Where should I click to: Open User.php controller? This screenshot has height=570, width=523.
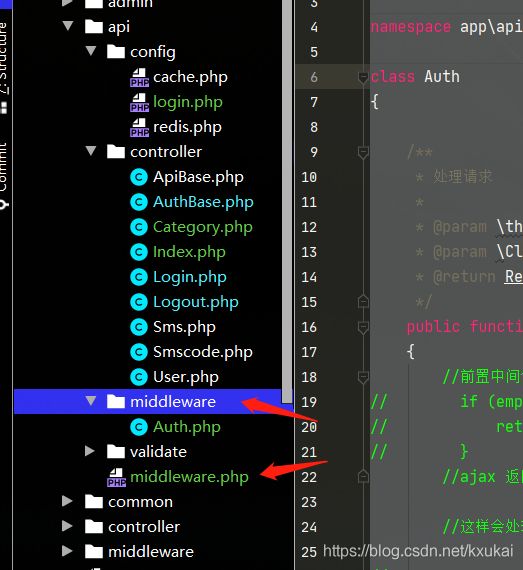click(x=186, y=377)
